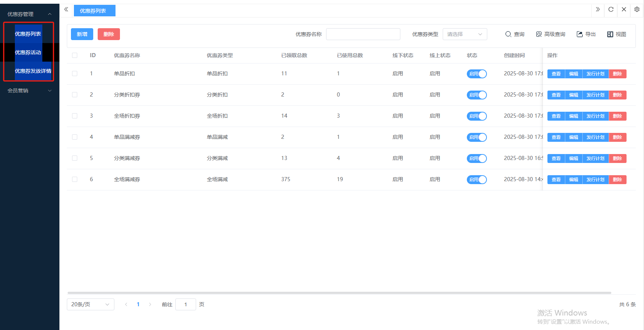This screenshot has height=330, width=644.
Task: Tick the select-all header checkbox
Action: click(x=75, y=55)
